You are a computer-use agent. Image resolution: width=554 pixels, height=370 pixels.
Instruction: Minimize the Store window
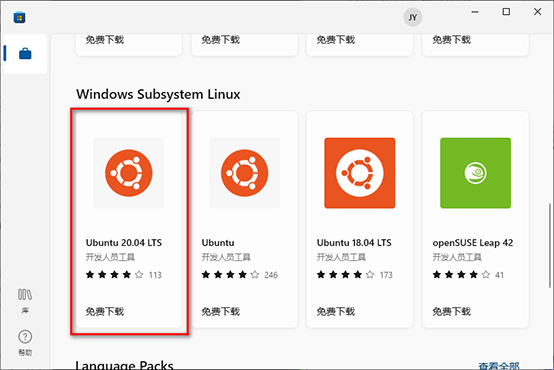[475, 12]
